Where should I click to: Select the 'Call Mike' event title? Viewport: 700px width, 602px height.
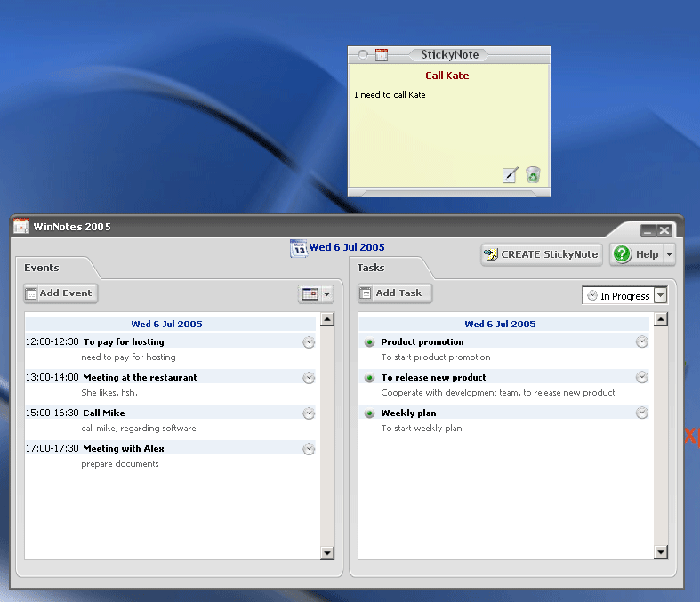click(x=104, y=413)
